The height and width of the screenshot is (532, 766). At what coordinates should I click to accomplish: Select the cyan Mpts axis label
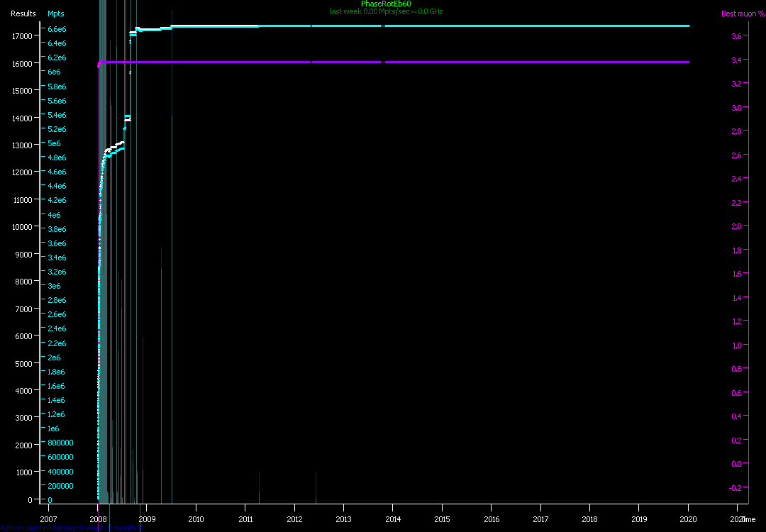click(55, 13)
